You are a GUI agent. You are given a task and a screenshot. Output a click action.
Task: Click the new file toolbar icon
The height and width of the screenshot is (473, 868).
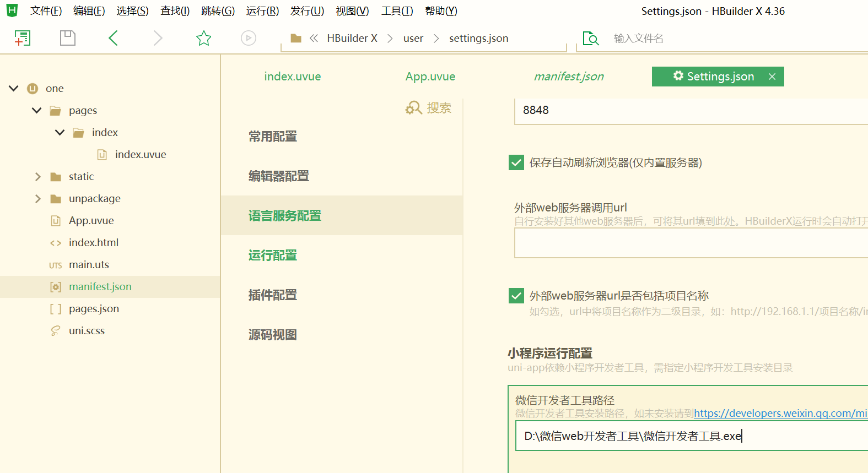(22, 38)
